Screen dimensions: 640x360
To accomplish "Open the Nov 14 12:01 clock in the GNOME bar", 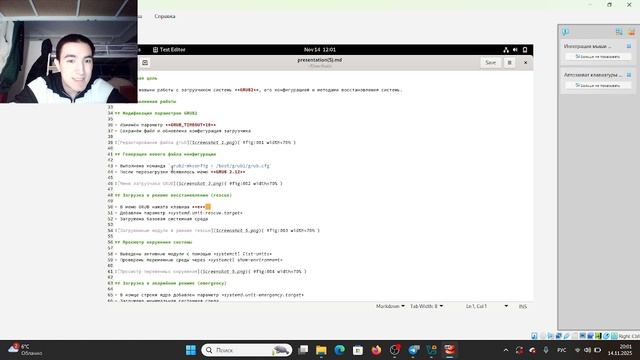I will click(320, 49).
